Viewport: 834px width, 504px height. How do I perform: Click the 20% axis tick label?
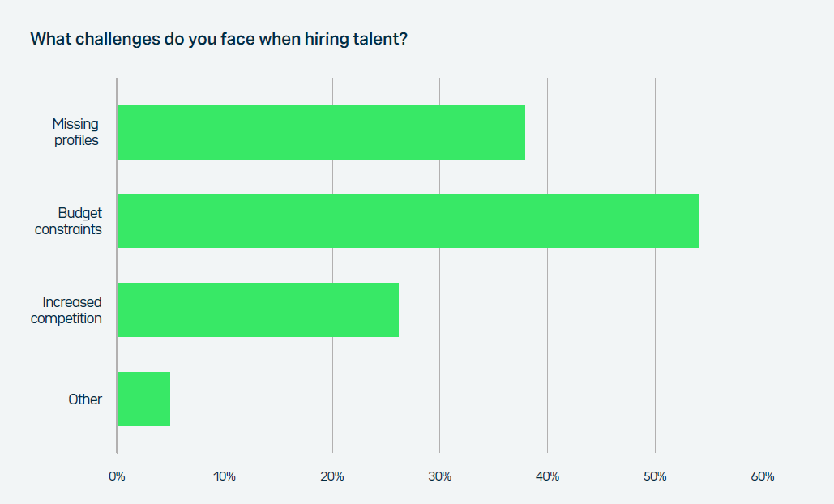pos(332,476)
